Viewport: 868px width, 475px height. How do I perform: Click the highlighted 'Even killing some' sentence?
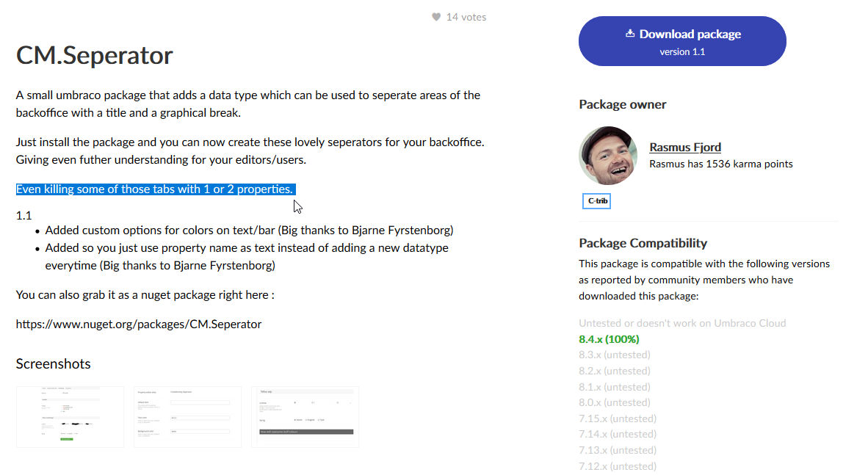coord(154,189)
